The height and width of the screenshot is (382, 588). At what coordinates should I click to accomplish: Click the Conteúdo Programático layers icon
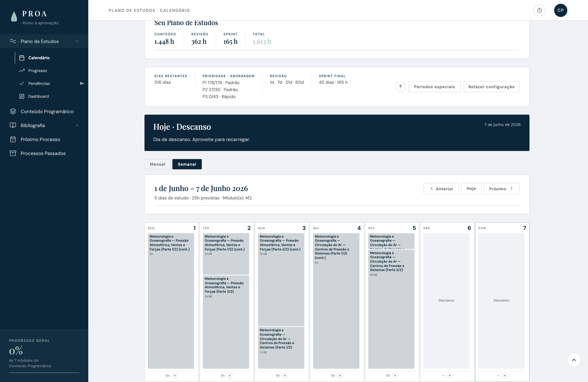click(x=13, y=111)
